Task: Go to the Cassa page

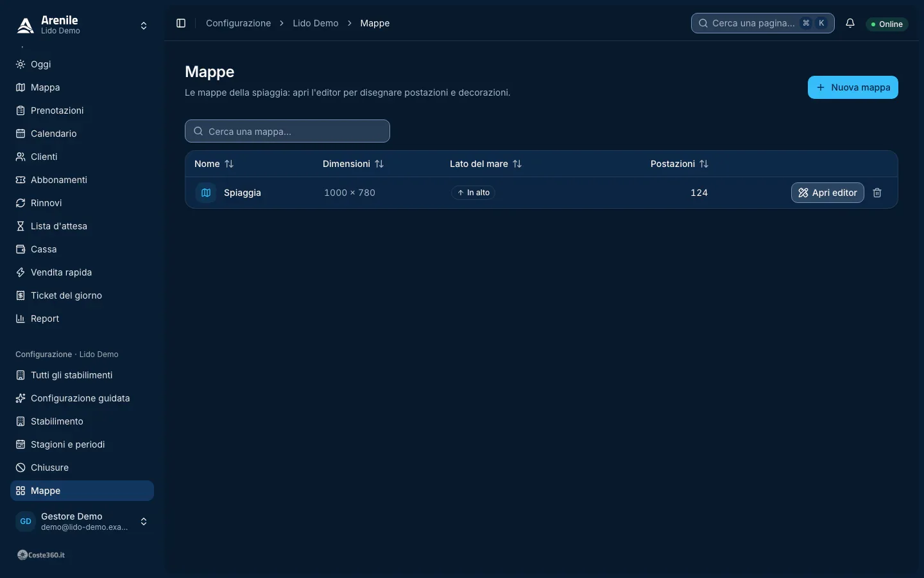Action: point(82,249)
